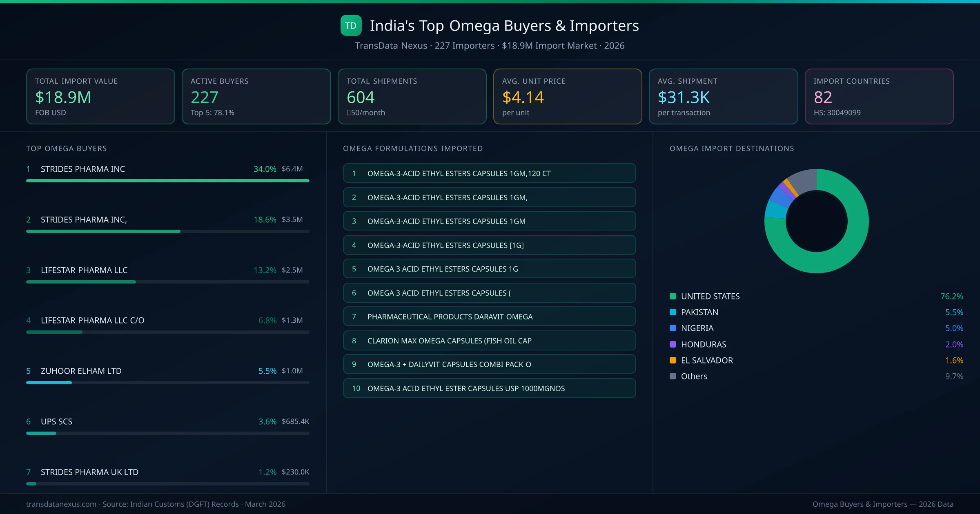
Task: Expand formulation OMEGA-3-ACID ETHYL ESTERS CAPSULES 1GM,120 CT
Action: click(x=489, y=173)
